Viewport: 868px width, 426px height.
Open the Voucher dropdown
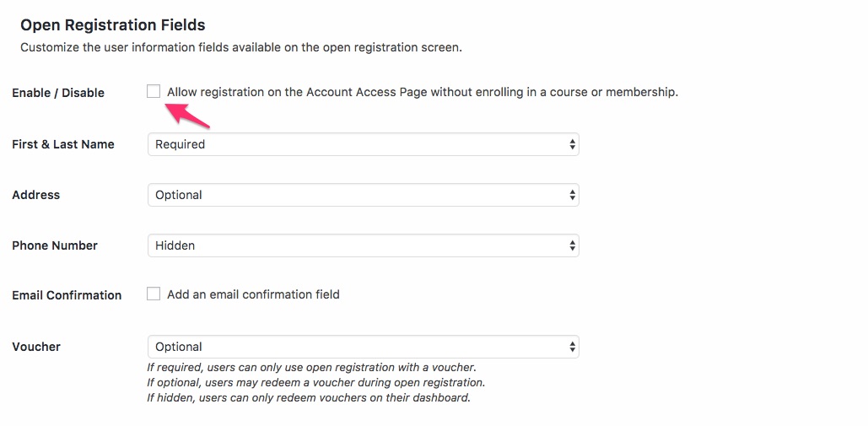coord(363,347)
